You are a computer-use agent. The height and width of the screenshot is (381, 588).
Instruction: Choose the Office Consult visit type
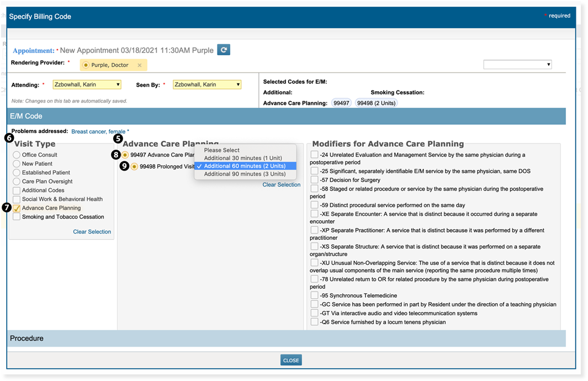pos(17,155)
